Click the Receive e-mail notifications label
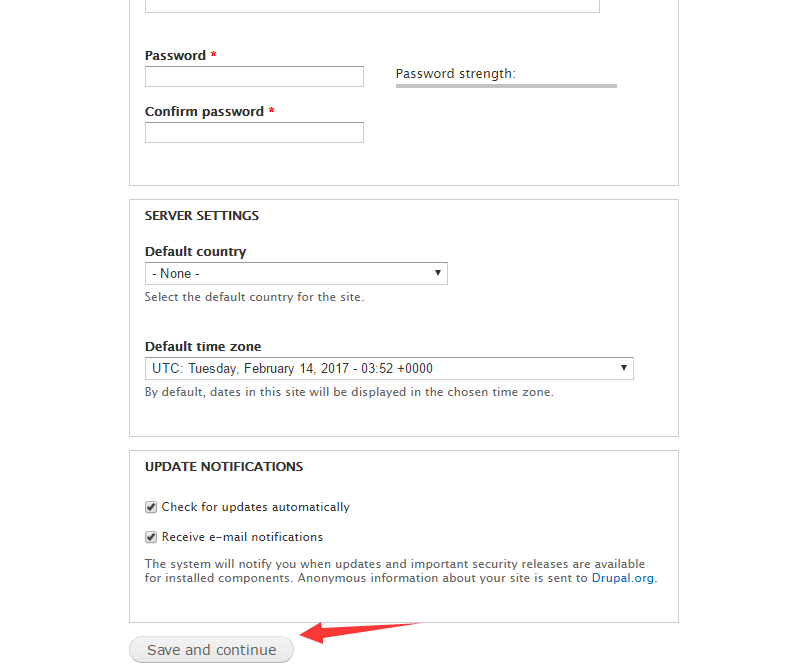This screenshot has height=668, width=803. pos(242,537)
